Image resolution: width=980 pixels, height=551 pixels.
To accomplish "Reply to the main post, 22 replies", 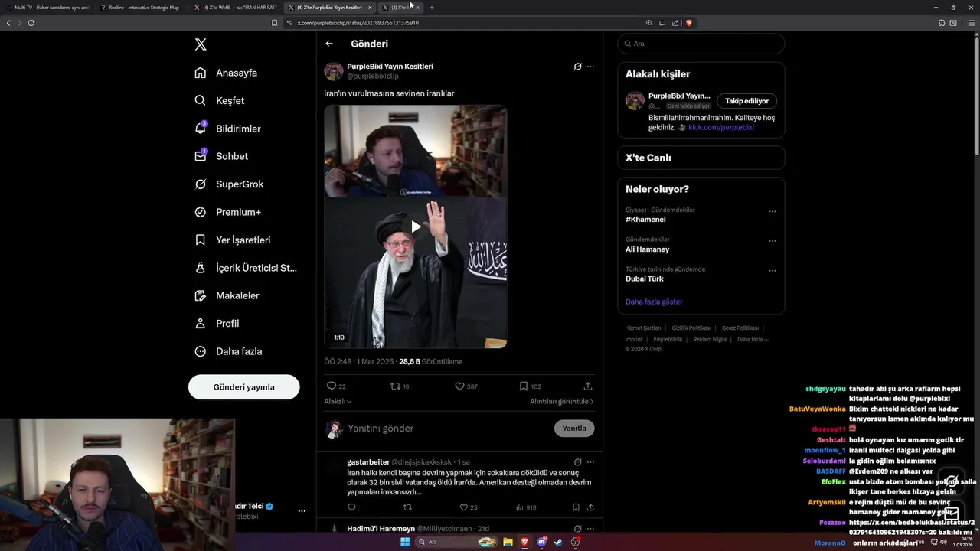I will (x=336, y=386).
